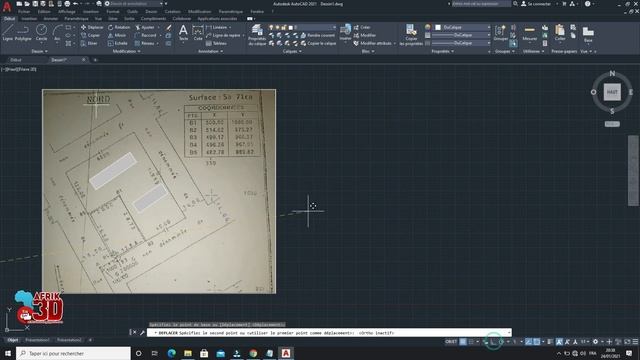Select the Cercle tool
Viewport: 640px width, 360px height.
point(41,32)
